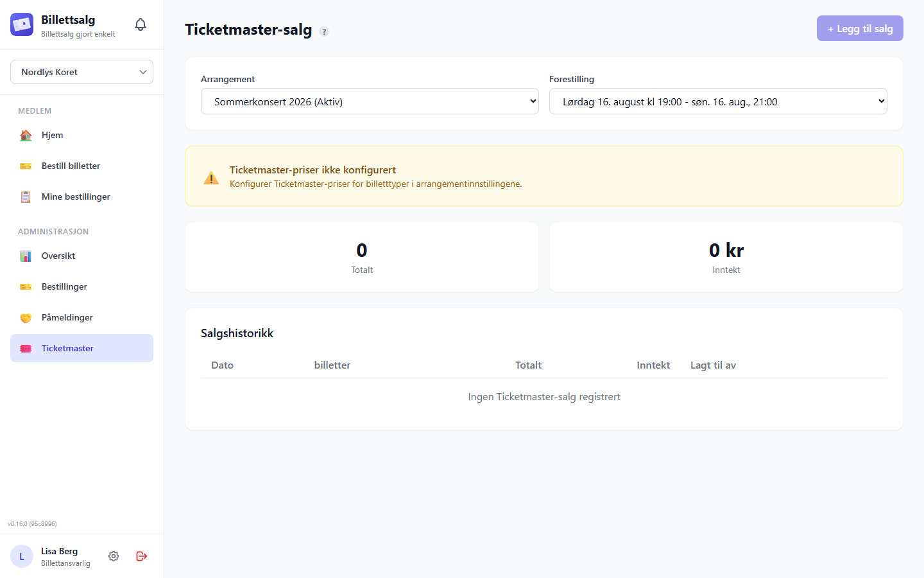Click the Forestilling field label
The image size is (924, 578).
coord(572,79)
